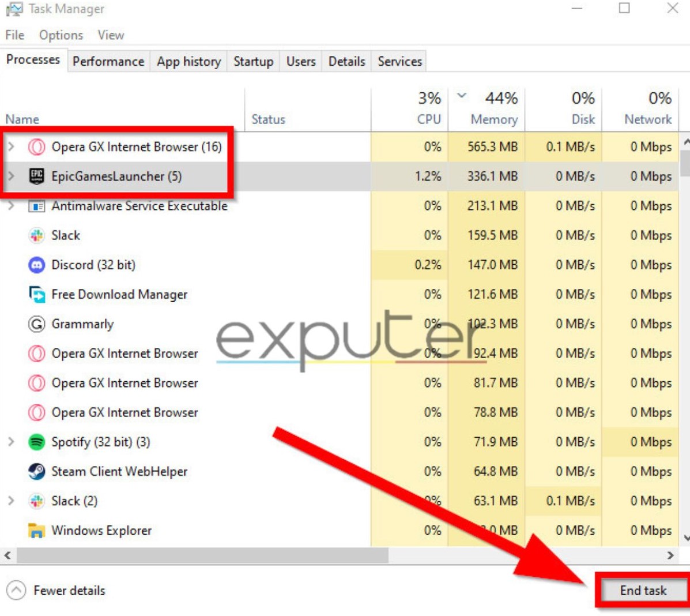Collapse view with Fewer details
This screenshot has width=690, height=616.
click(x=56, y=591)
